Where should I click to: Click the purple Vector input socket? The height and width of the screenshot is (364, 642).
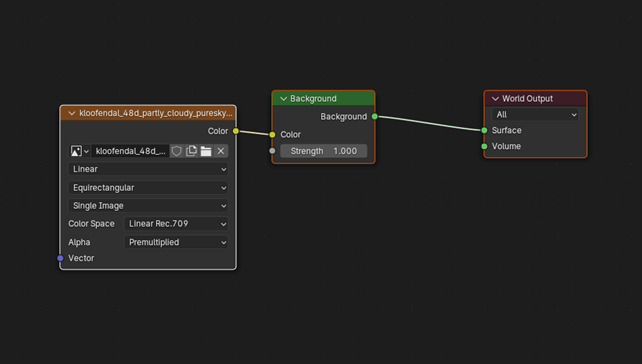click(61, 258)
